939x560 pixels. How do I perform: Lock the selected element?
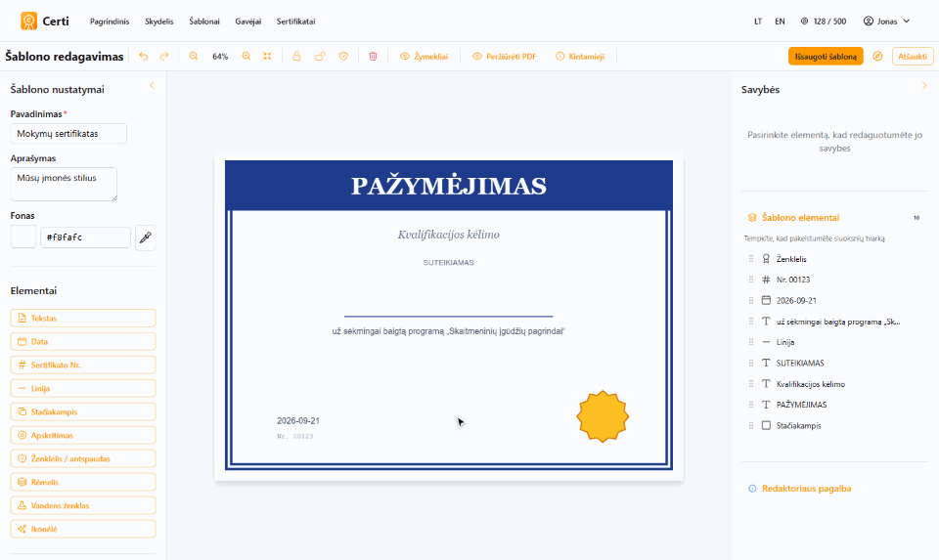point(296,57)
